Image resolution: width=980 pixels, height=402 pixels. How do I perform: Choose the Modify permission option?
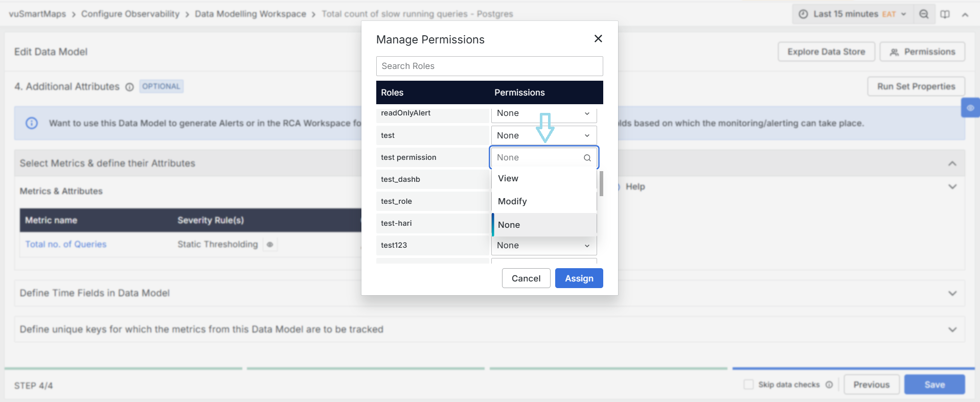tap(512, 201)
